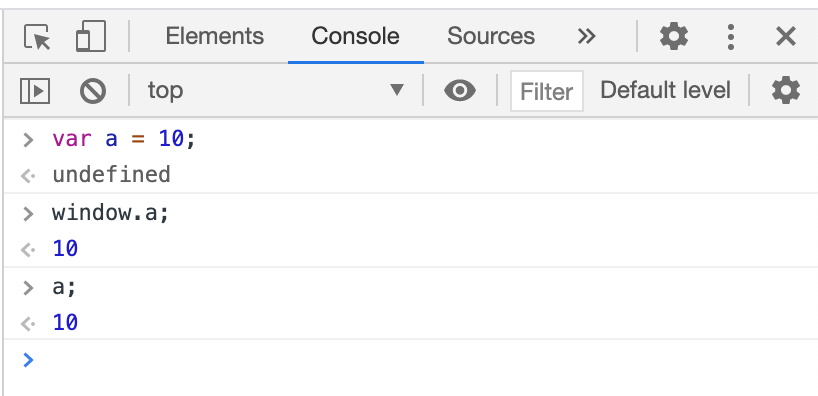Activate the inspect element picker icon
The height and width of the screenshot is (396, 818).
point(37,37)
